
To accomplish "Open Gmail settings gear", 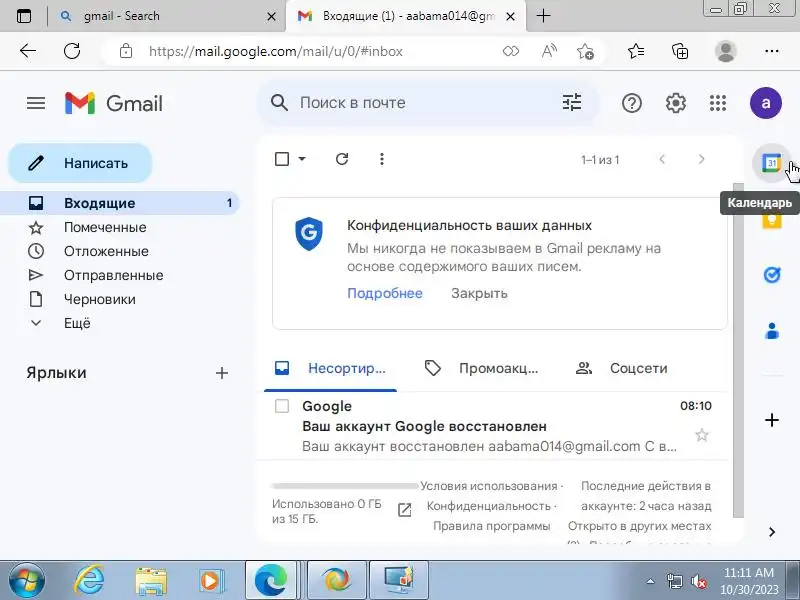I will 676,103.
